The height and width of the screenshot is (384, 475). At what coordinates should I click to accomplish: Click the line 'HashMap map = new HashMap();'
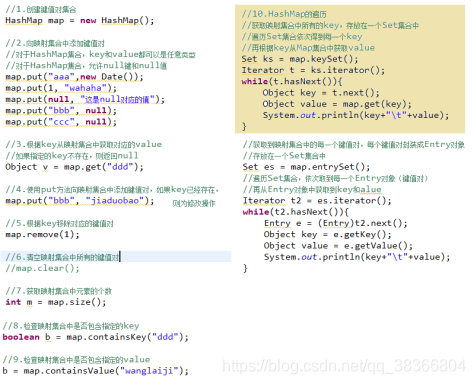coord(80,21)
